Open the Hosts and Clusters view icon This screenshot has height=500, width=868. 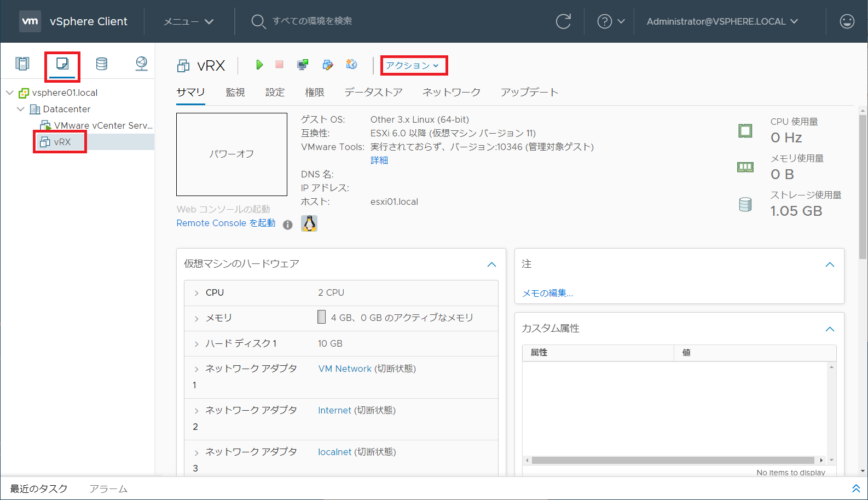point(22,64)
